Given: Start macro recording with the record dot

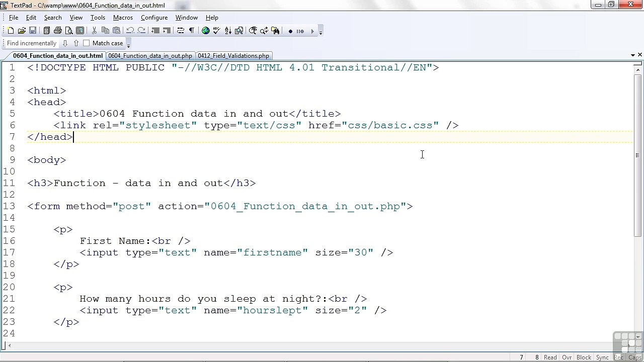Looking at the screenshot, I should click(290, 31).
